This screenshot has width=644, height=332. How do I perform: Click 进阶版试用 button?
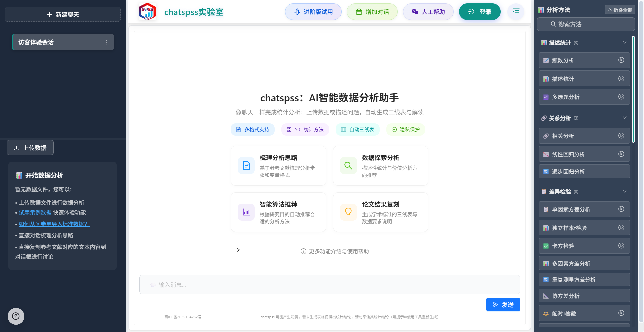[313, 12]
